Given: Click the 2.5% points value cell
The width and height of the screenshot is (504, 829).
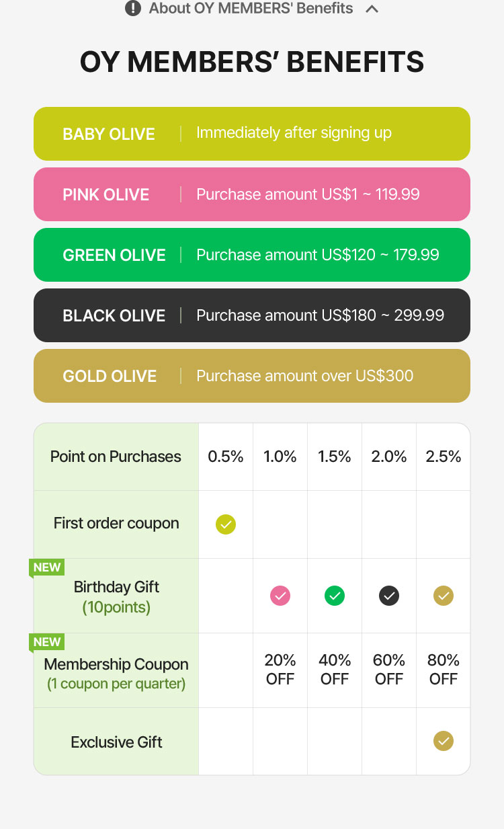Looking at the screenshot, I should point(444,457).
